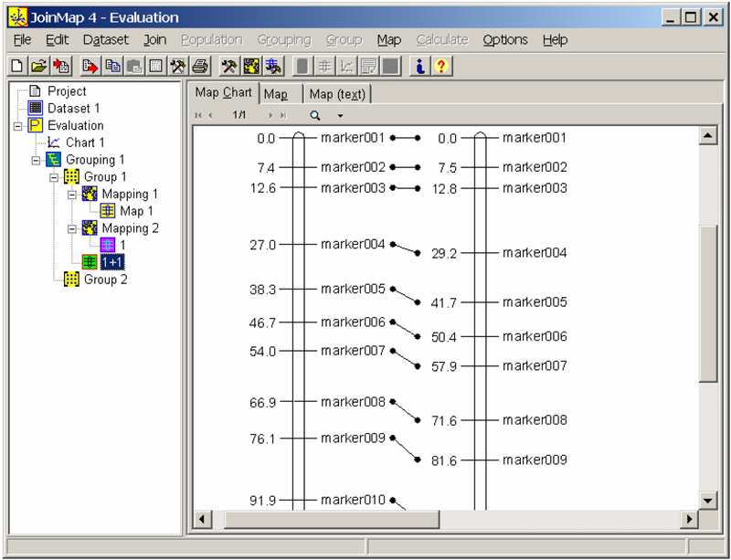Select the Project tree node
731x560 pixels.
67,91
